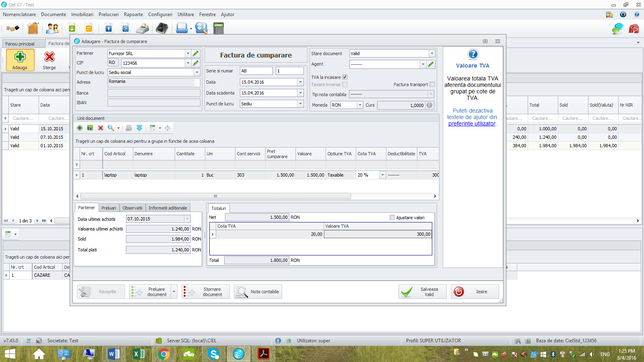
Task: Expand the Partener dropdown
Action: point(188,53)
